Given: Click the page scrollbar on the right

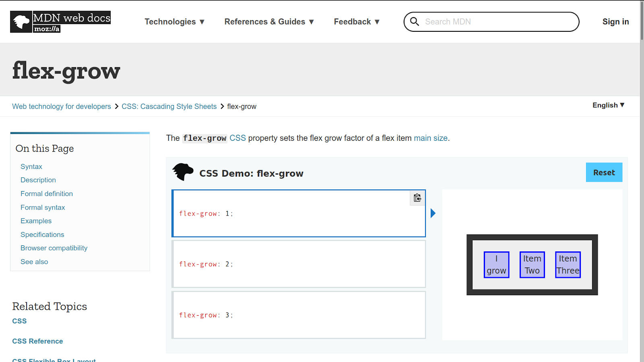Looking at the screenshot, I should 641,20.
